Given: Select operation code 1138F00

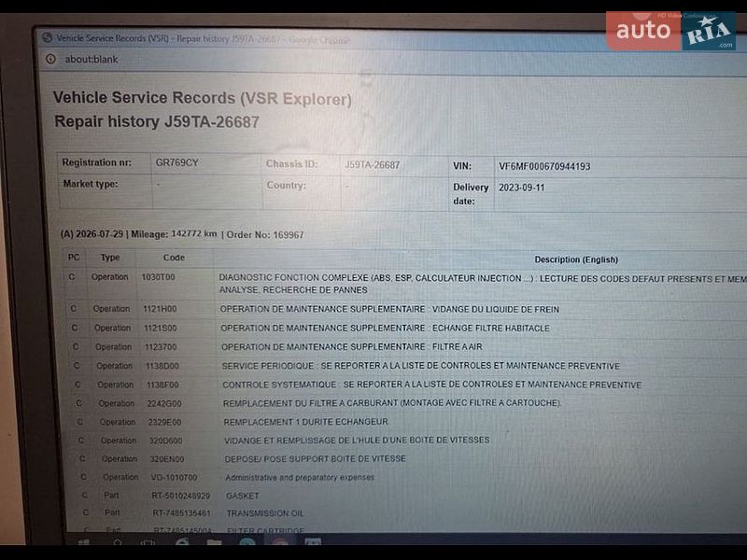Looking at the screenshot, I should 162,385.
